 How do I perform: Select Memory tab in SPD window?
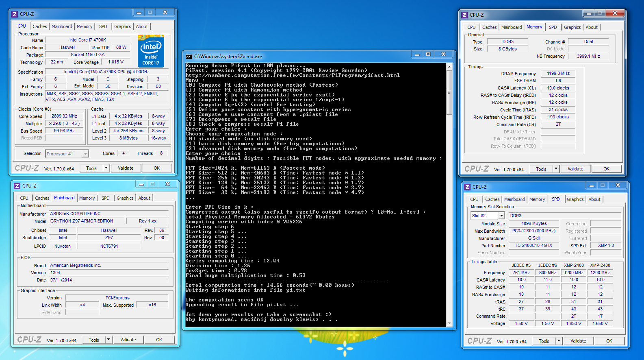pyautogui.click(x=537, y=199)
